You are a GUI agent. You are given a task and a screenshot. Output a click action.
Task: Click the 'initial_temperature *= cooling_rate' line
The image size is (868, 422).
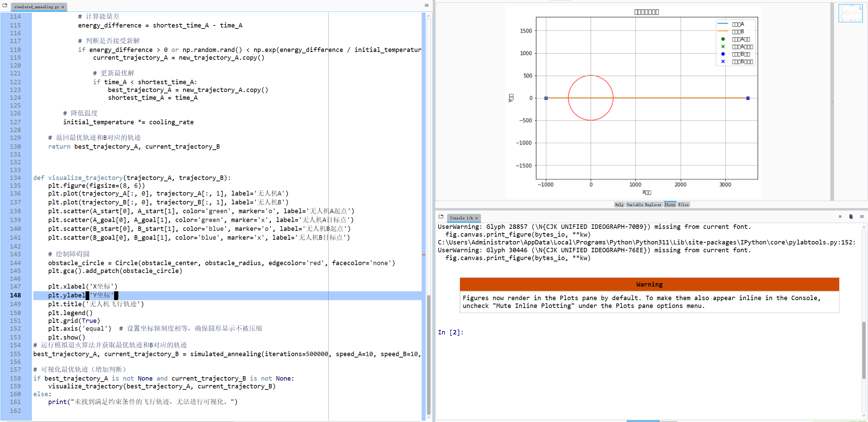point(128,122)
